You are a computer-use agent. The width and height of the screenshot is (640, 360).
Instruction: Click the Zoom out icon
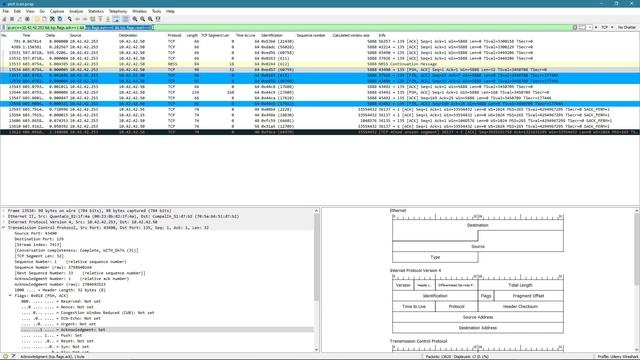click(x=142, y=19)
